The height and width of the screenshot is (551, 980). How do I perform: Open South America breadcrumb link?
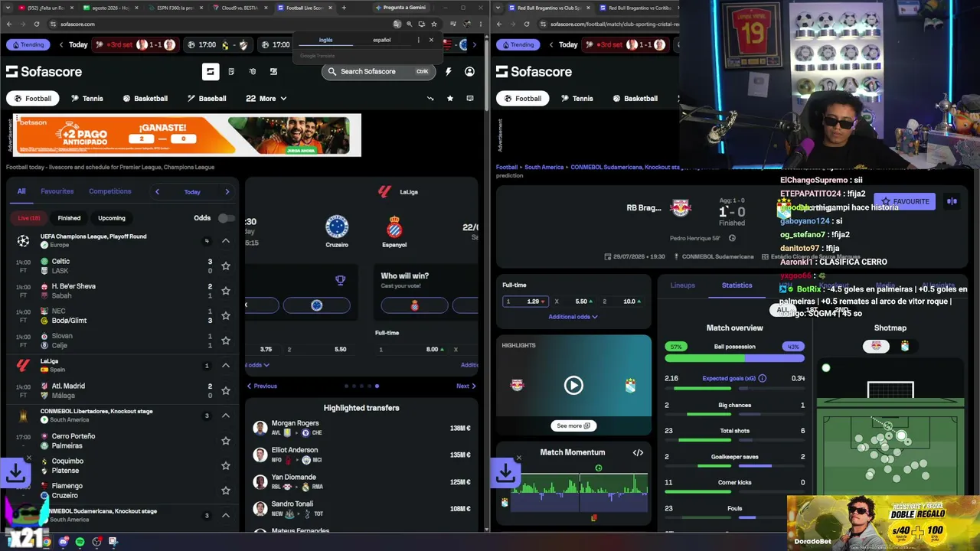click(x=544, y=167)
